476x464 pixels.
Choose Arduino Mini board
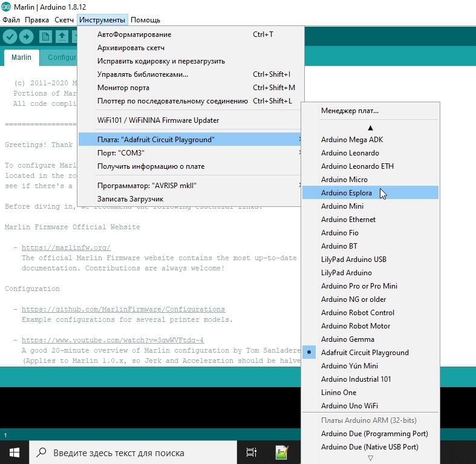(x=370, y=206)
